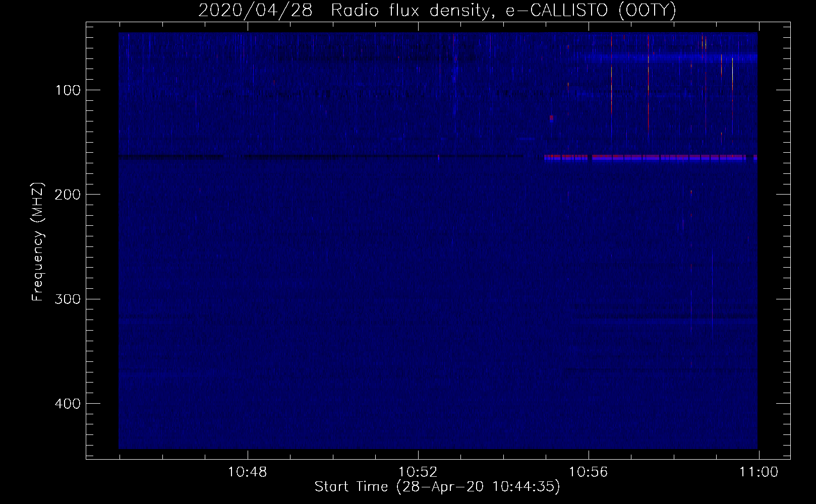Click the 10:56 time tick label
The height and width of the screenshot is (504, 816).
pos(588,472)
